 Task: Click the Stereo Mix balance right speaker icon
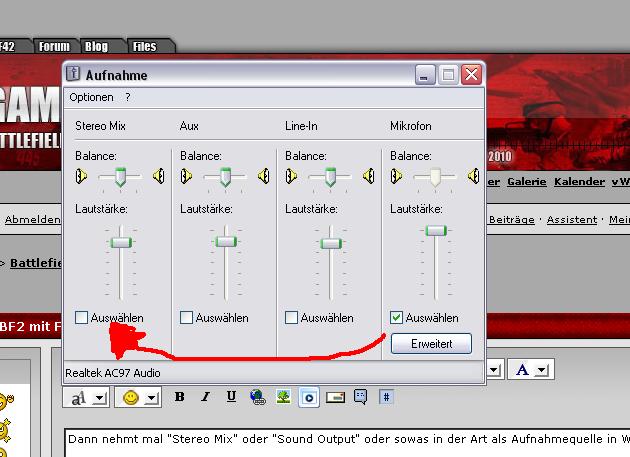point(158,177)
